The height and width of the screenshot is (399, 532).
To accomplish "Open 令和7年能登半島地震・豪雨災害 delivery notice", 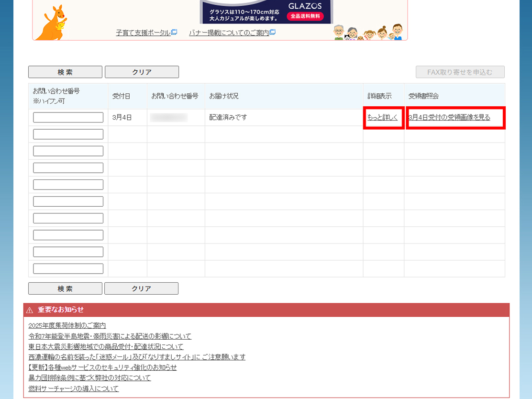I will point(110,336).
